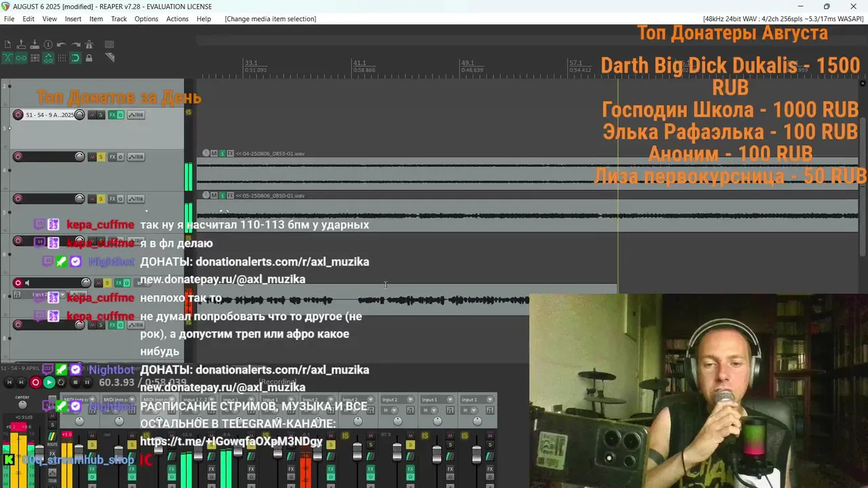The width and height of the screenshot is (868, 488).
Task: Open green FX button on track 7
Action: pos(119,283)
